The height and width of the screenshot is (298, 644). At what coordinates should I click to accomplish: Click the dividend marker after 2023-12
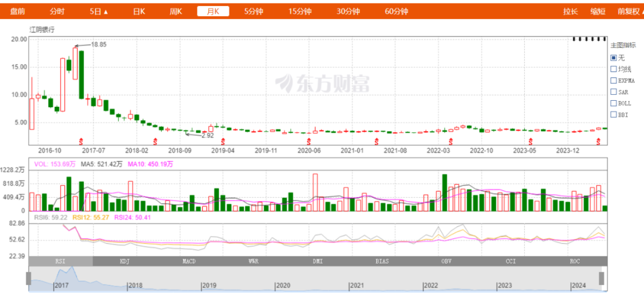599,141
